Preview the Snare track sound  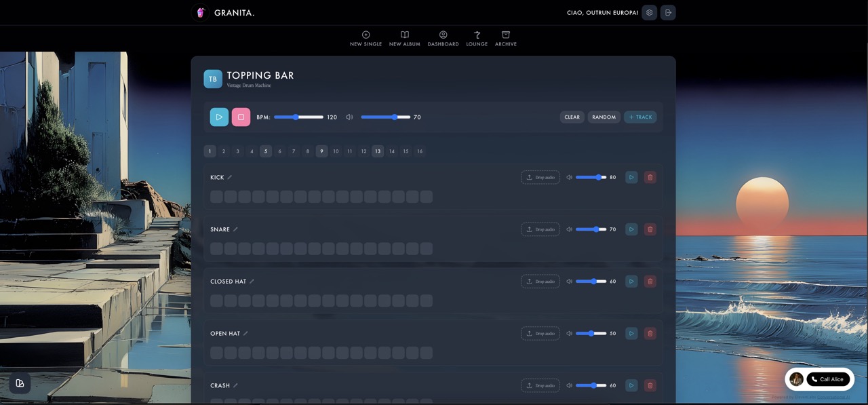(x=631, y=229)
